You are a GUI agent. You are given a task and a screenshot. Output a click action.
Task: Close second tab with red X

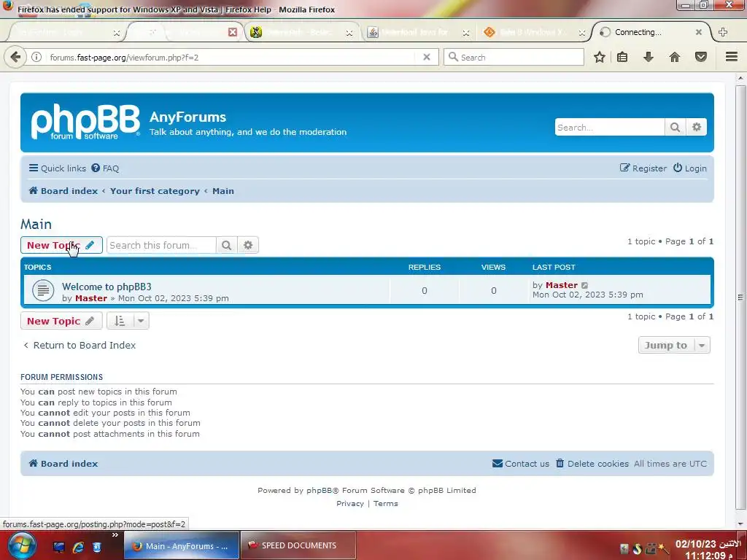tap(233, 32)
